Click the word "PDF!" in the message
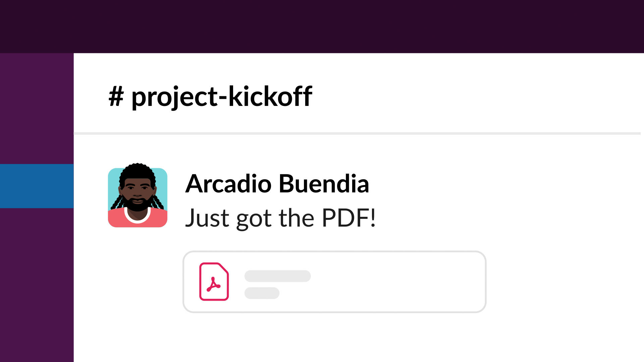The image size is (644, 362). 349,218
